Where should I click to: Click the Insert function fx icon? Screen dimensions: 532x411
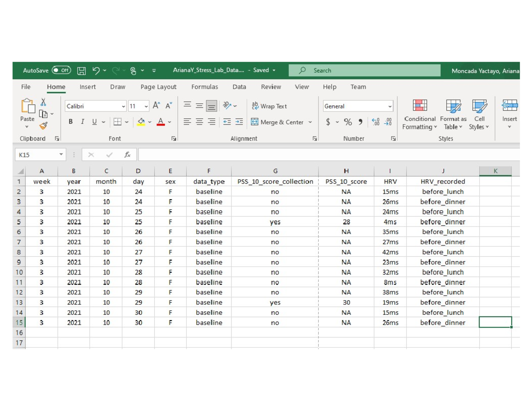click(x=127, y=155)
